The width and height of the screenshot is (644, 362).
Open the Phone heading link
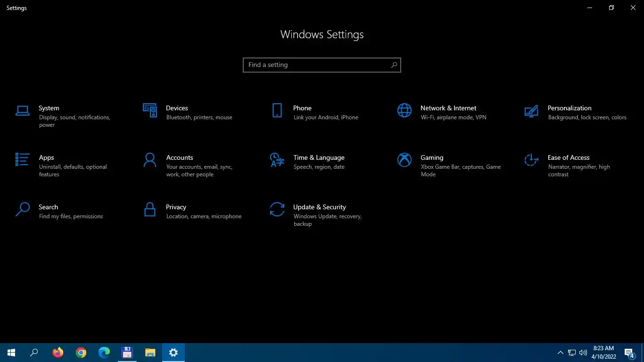(x=302, y=108)
